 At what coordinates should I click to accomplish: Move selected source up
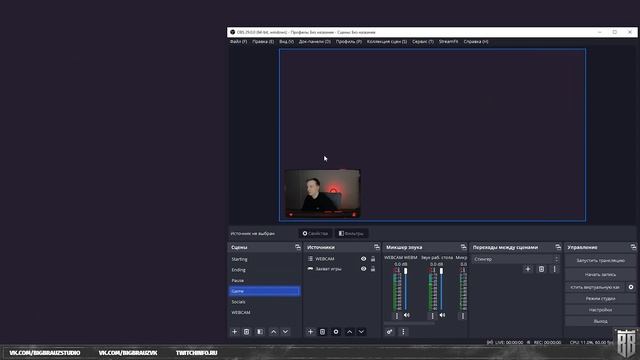349,332
